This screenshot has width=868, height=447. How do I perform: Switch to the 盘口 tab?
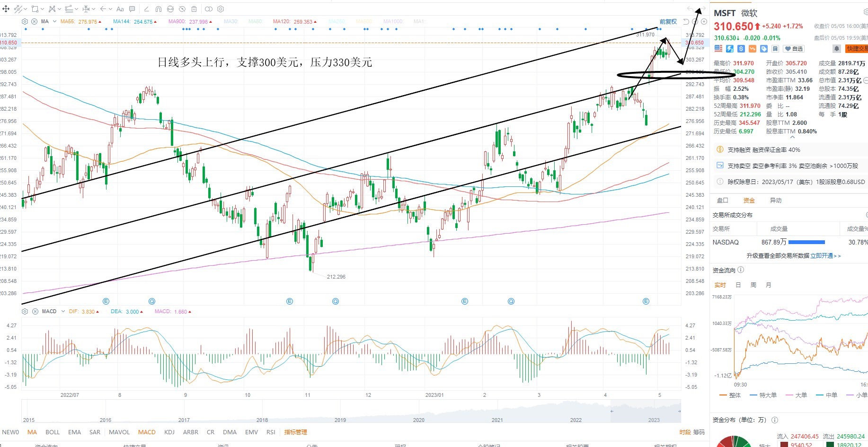point(723,201)
